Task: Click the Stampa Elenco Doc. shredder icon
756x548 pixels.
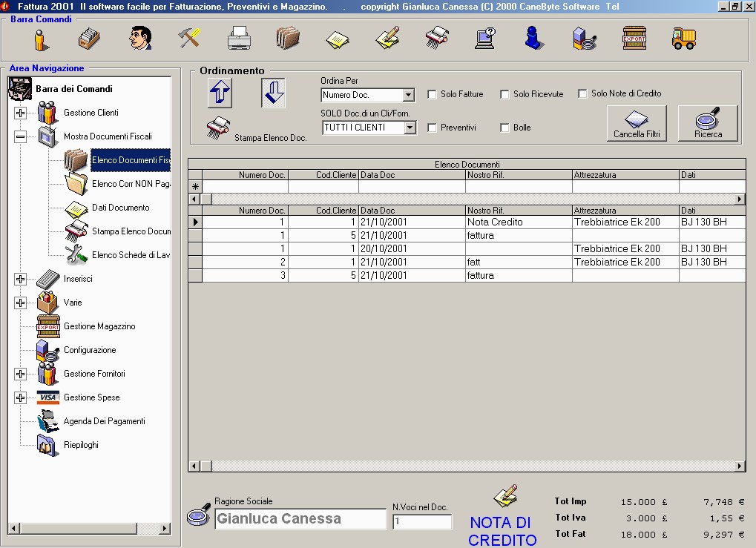Action: (218, 128)
